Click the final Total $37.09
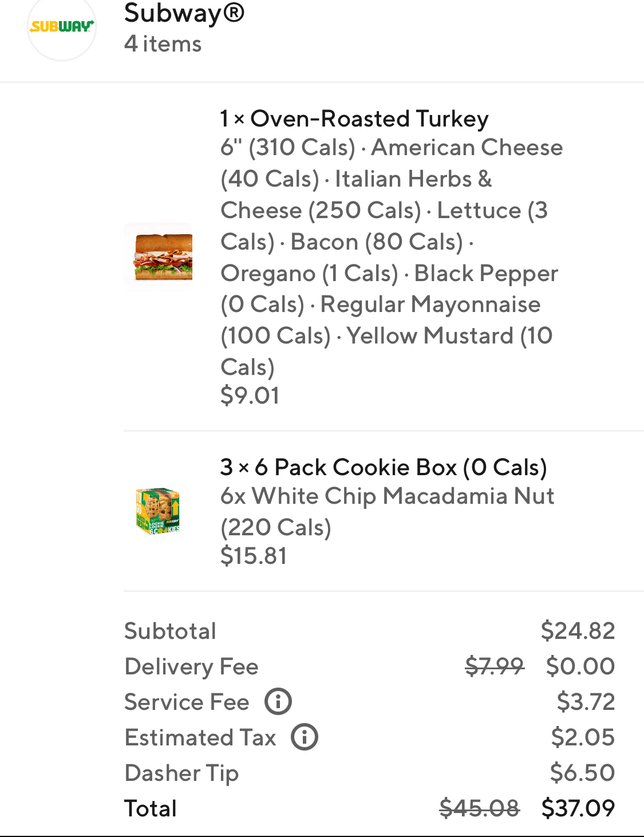This screenshot has width=644, height=837. coord(578,808)
